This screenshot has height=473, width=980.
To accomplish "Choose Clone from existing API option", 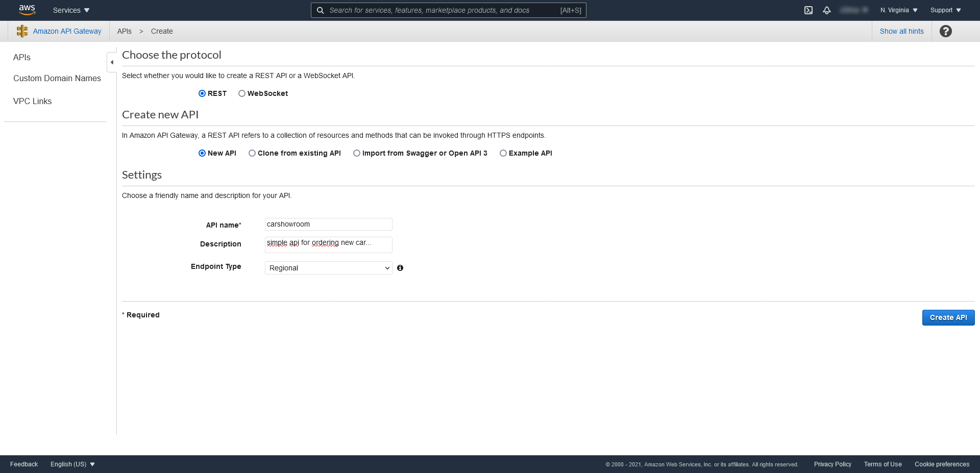I will click(252, 153).
